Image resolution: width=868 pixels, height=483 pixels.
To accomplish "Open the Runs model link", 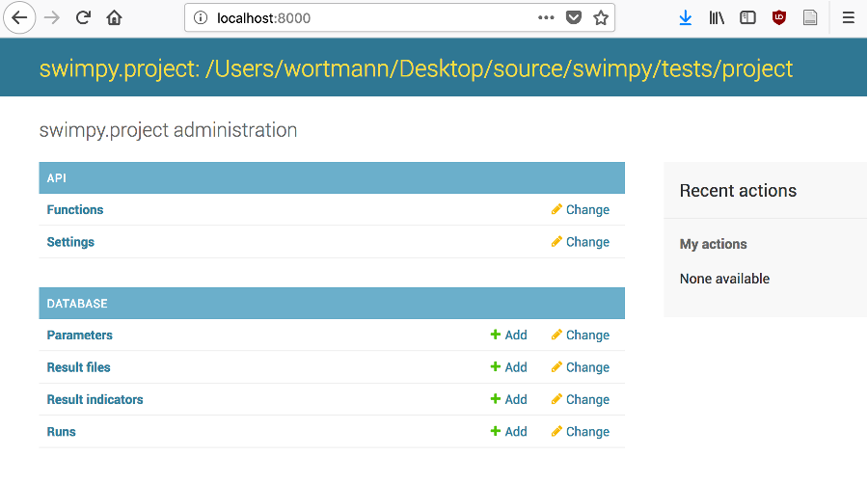I will (x=61, y=432).
